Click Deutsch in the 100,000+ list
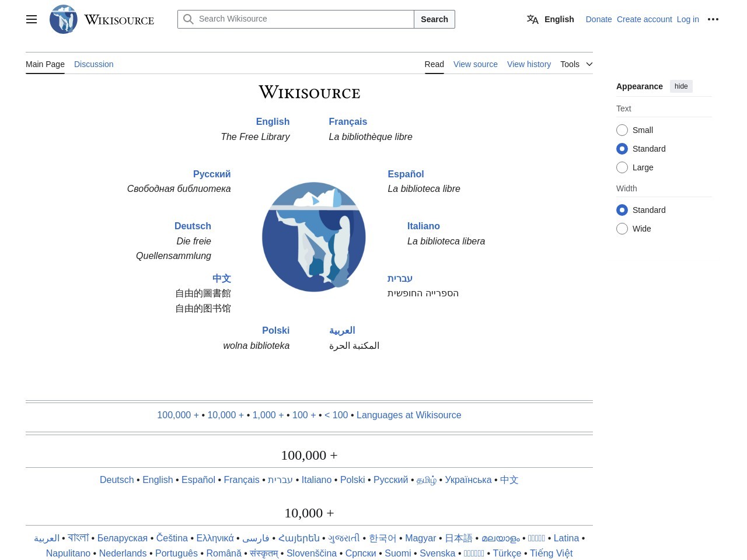Screen dimensions: 747x560 (117, 480)
